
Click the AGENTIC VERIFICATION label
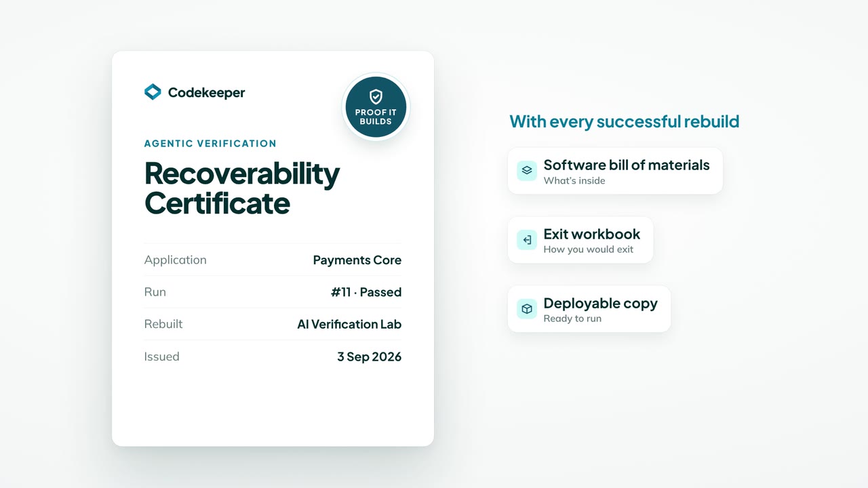coord(210,144)
